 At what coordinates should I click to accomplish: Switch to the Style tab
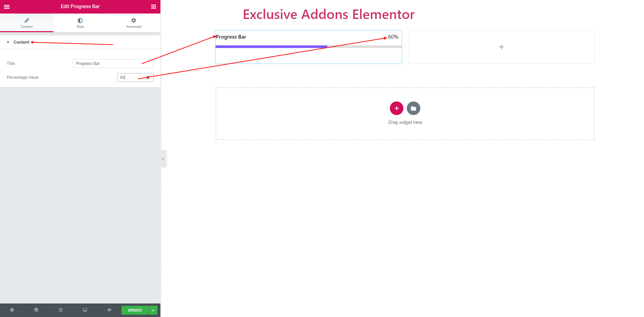coord(80,23)
